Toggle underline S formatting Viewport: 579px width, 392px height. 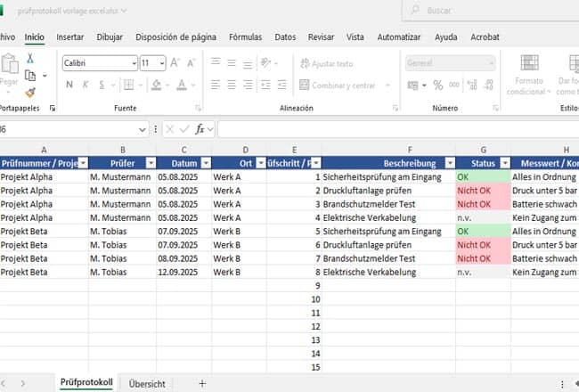tap(106, 85)
